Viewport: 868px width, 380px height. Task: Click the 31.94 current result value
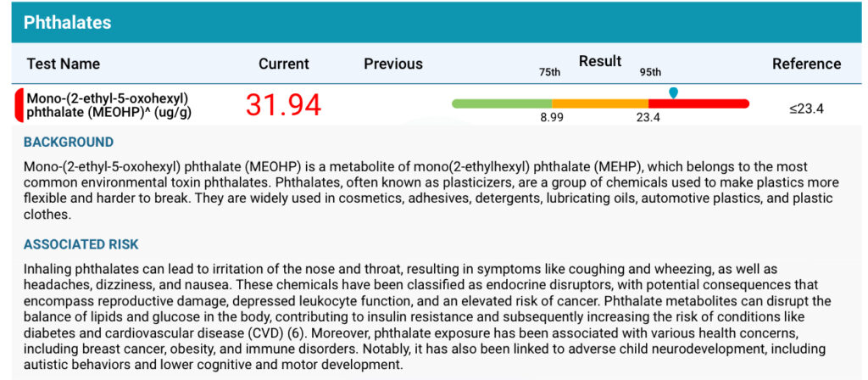(x=283, y=104)
